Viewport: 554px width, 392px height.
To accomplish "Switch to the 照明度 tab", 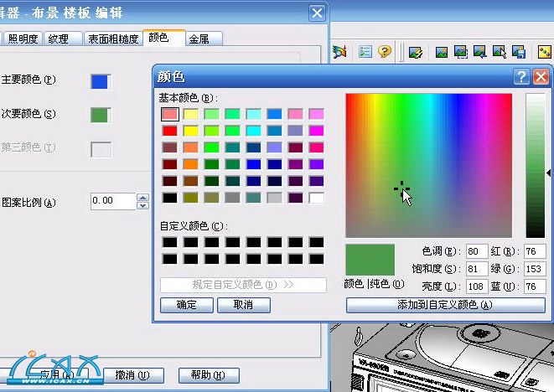I will tap(23, 39).
